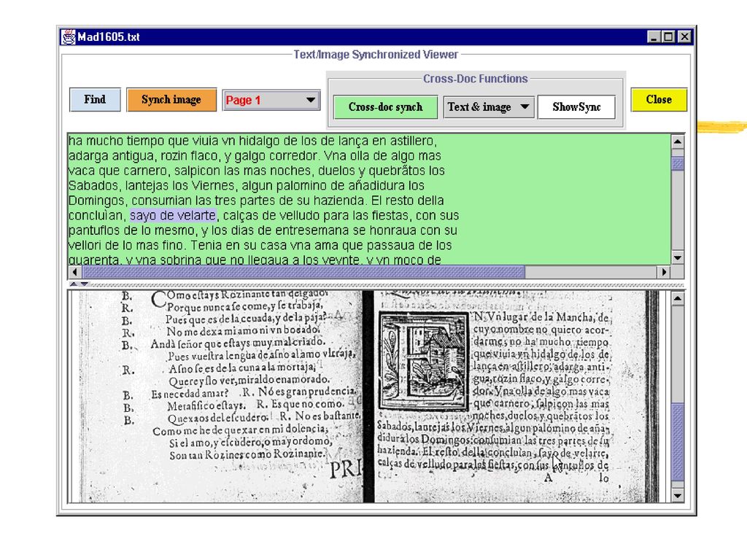Click the Find button
This screenshot has height=560, width=747.
[95, 99]
